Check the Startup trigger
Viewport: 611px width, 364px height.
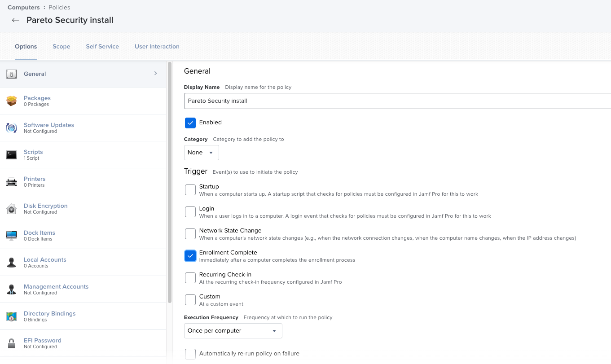(x=190, y=190)
